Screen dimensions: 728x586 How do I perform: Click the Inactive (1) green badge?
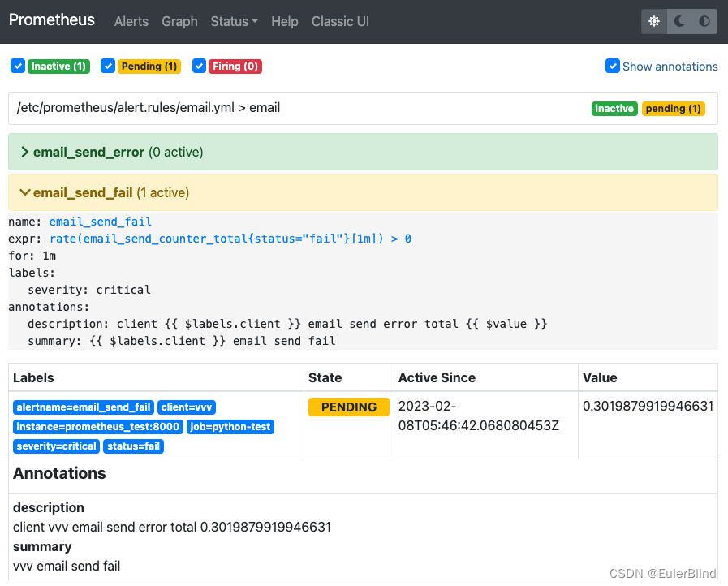(58, 67)
